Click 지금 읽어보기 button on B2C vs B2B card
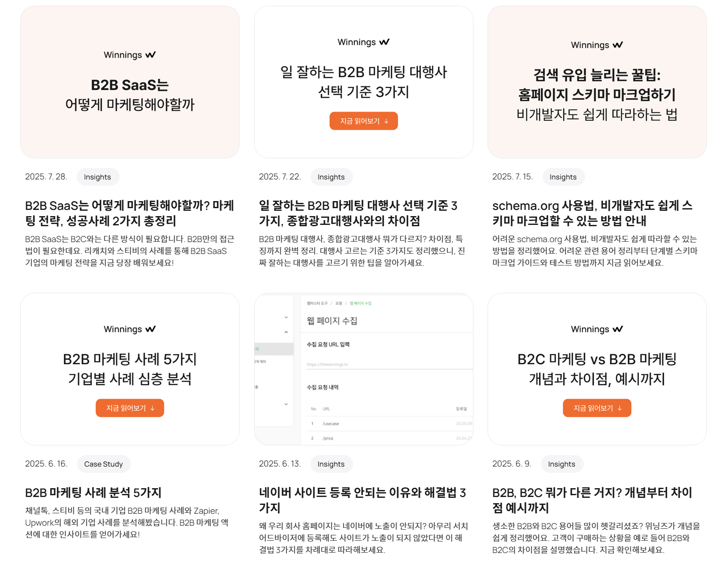728x568 pixels. coord(597,408)
